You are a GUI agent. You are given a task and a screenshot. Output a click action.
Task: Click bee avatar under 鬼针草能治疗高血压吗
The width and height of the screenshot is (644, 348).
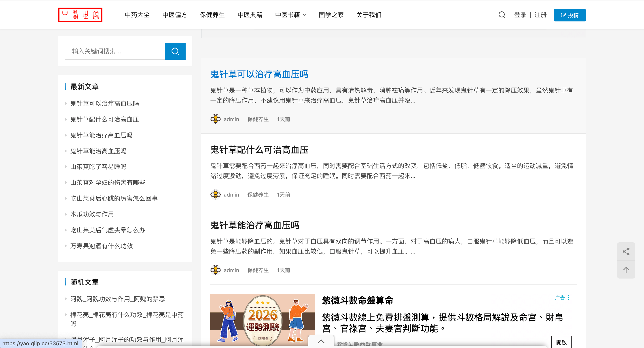click(215, 270)
